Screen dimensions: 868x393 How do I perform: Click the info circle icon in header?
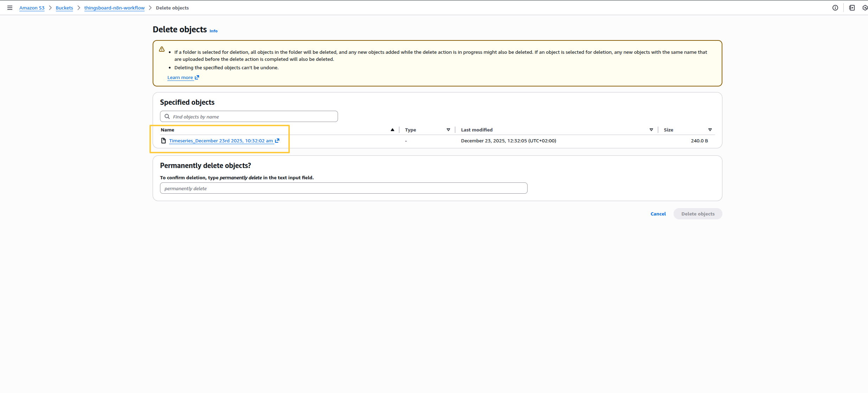click(835, 8)
